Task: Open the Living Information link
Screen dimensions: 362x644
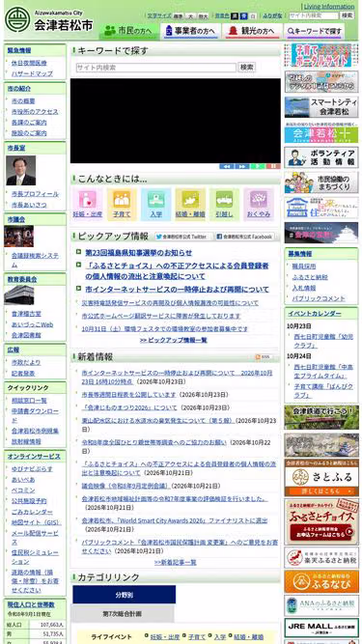Action: tap(329, 6)
